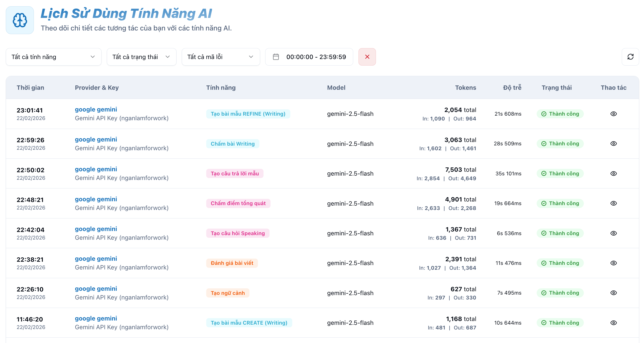Click eye icon for 22:48:21 row
Image resolution: width=644 pixels, height=343 pixels.
[x=613, y=203]
